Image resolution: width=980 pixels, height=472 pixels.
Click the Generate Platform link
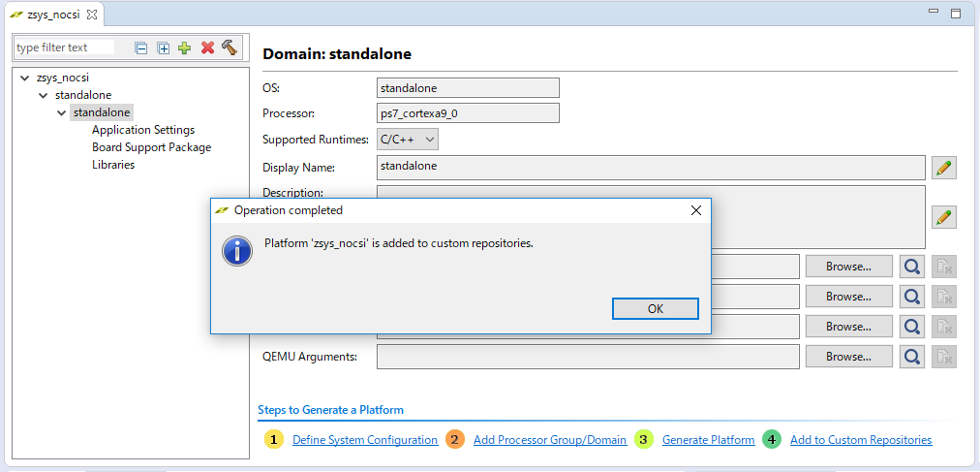708,440
